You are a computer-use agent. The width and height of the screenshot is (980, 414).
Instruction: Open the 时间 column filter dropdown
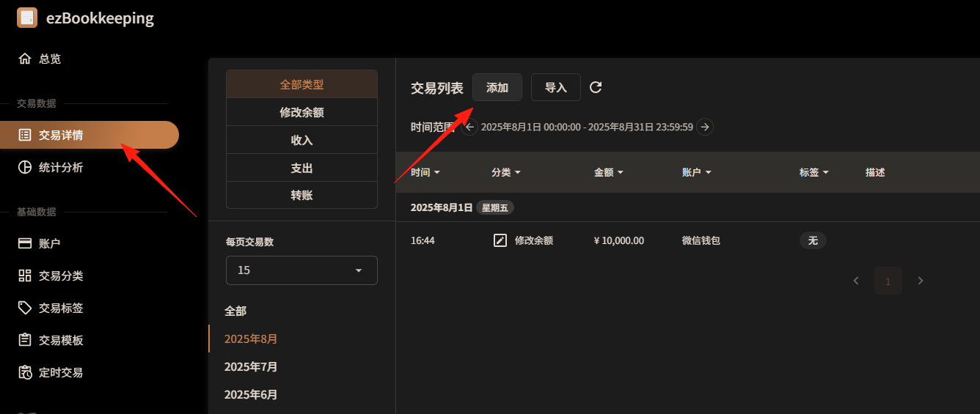pyautogui.click(x=425, y=172)
